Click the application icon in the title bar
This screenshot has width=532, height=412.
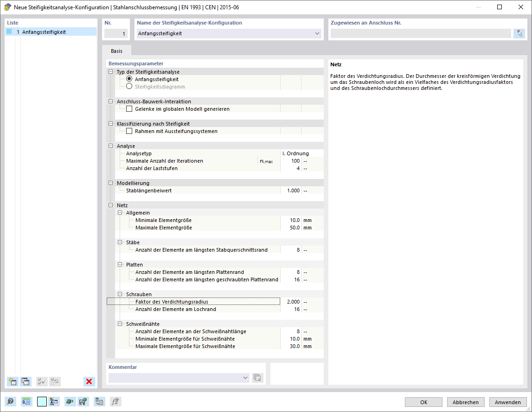7,7
